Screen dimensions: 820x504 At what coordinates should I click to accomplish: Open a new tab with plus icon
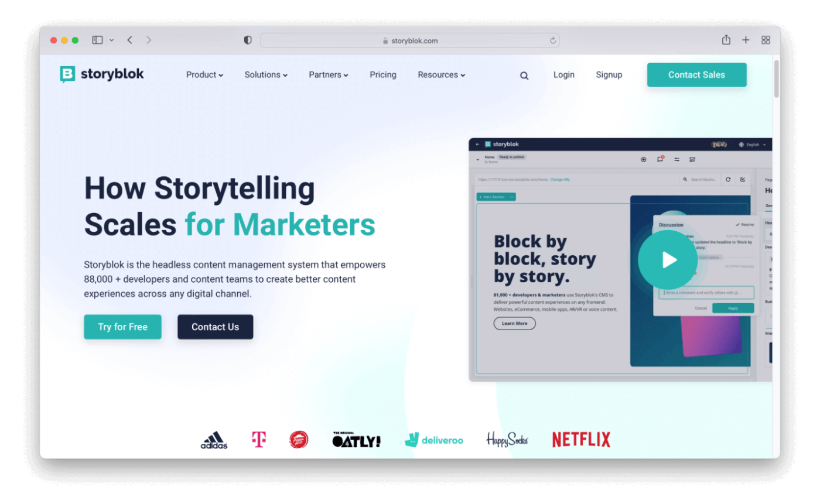[746, 40]
